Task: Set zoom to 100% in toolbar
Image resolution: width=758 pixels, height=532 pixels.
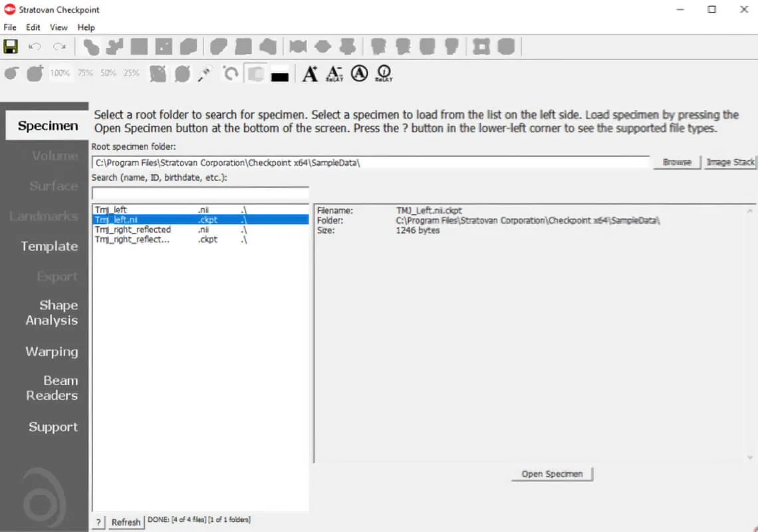Action: 60,73
